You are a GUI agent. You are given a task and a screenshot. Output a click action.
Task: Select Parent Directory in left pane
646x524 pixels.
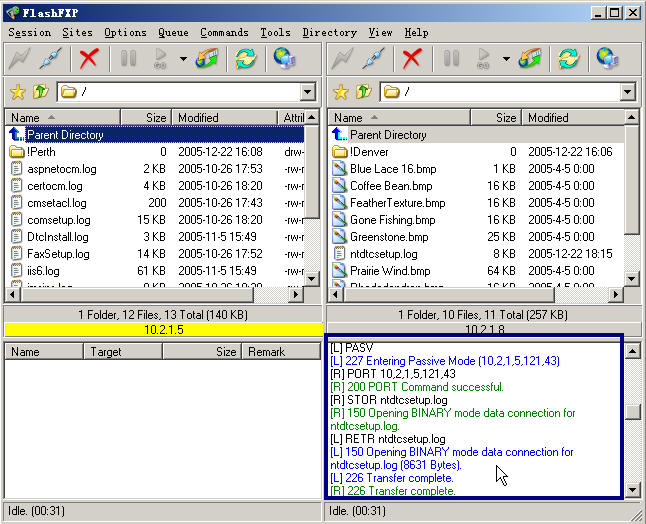click(155, 135)
